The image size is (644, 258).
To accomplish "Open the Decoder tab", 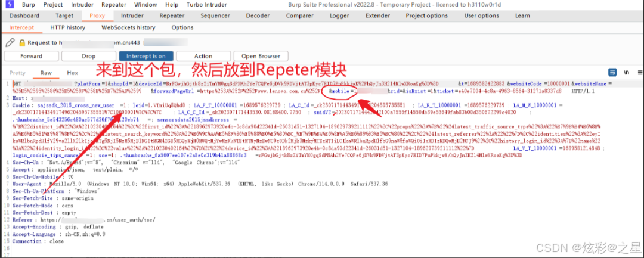I will coord(258,15).
